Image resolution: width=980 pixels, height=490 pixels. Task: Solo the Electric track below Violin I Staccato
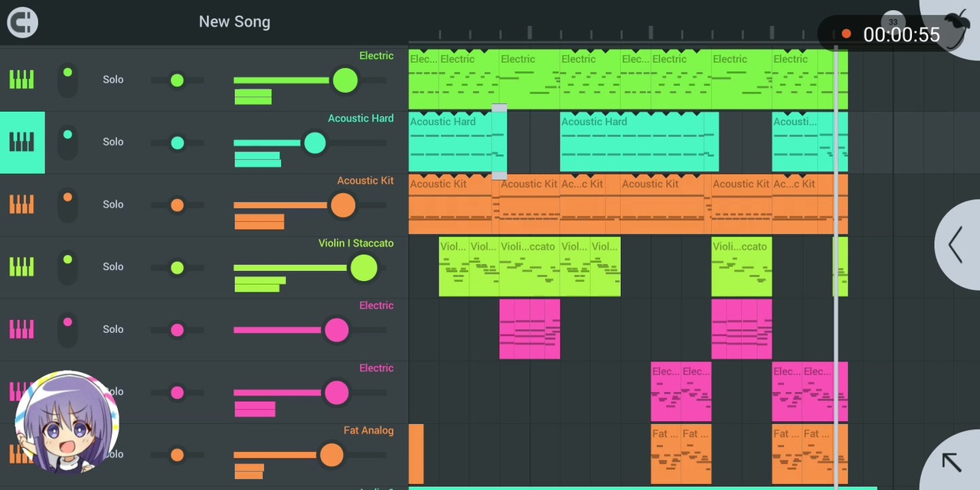pos(113,329)
